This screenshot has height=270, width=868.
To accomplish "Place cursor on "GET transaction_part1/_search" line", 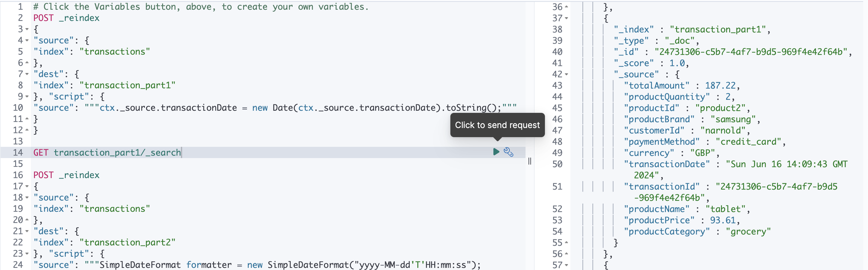I will [107, 152].
